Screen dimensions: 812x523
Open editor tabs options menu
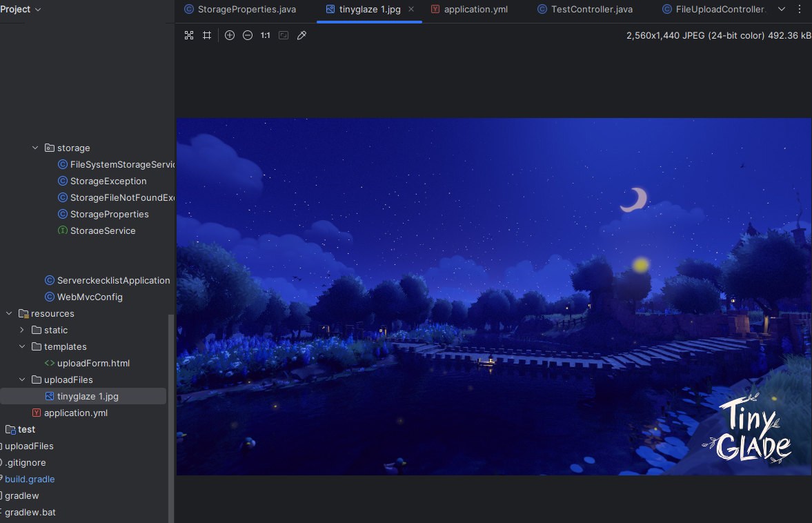(x=800, y=10)
